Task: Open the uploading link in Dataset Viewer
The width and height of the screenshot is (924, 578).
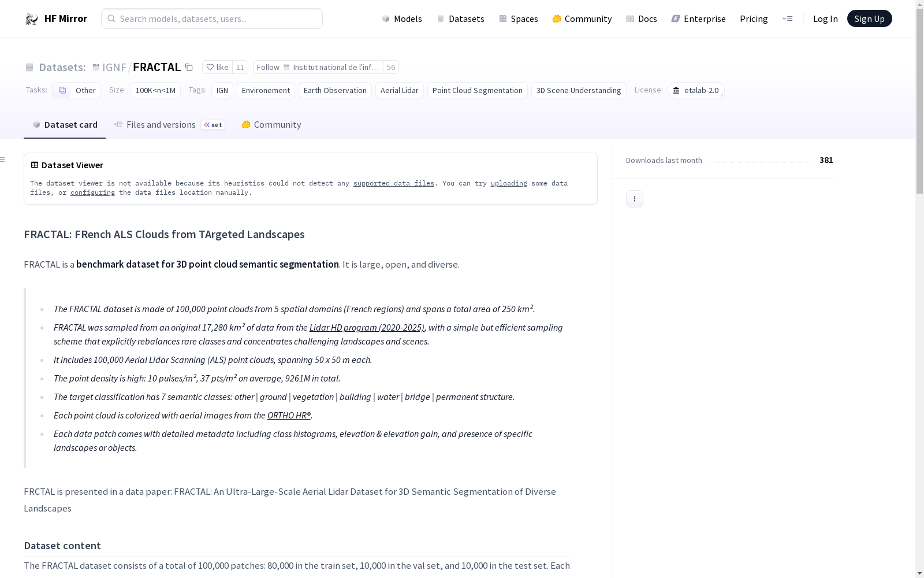Action: [x=509, y=183]
